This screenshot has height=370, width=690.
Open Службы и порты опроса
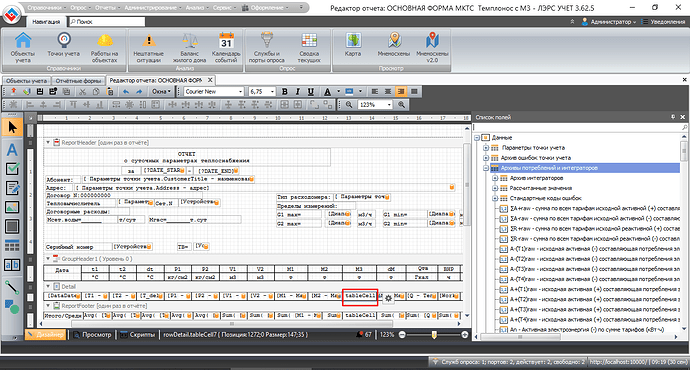[x=267, y=48]
